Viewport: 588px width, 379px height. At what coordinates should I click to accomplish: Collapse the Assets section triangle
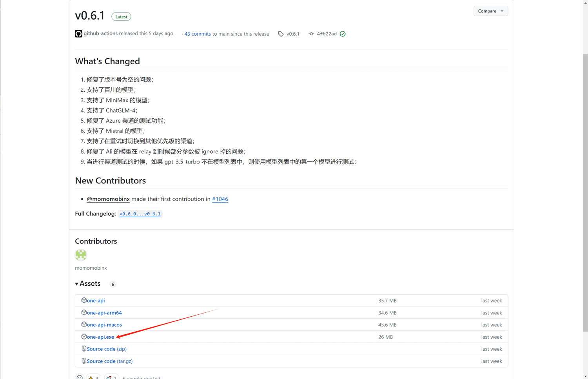pos(77,284)
